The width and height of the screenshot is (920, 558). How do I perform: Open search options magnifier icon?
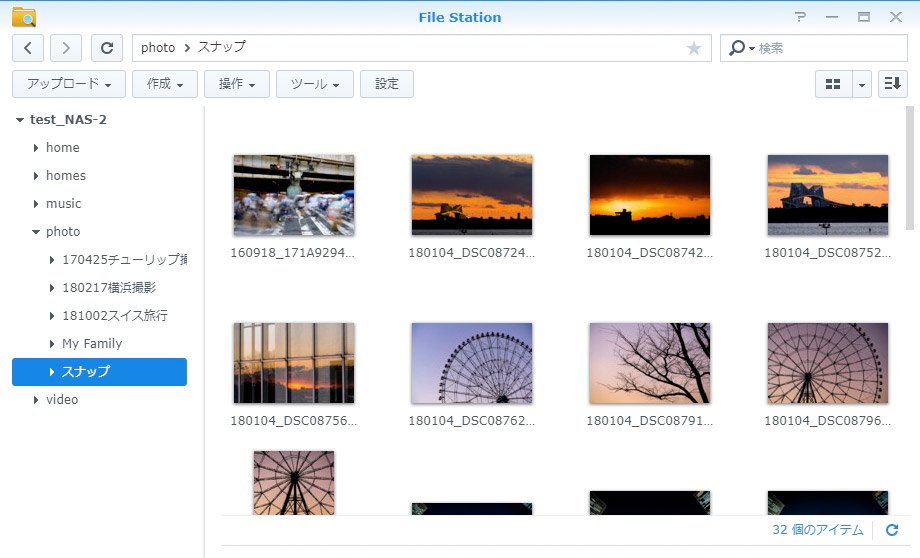[740, 48]
